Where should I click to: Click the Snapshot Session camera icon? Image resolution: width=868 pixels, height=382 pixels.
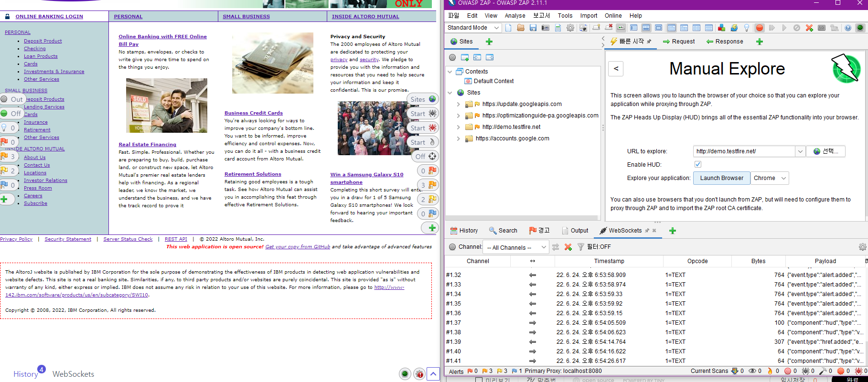(546, 28)
